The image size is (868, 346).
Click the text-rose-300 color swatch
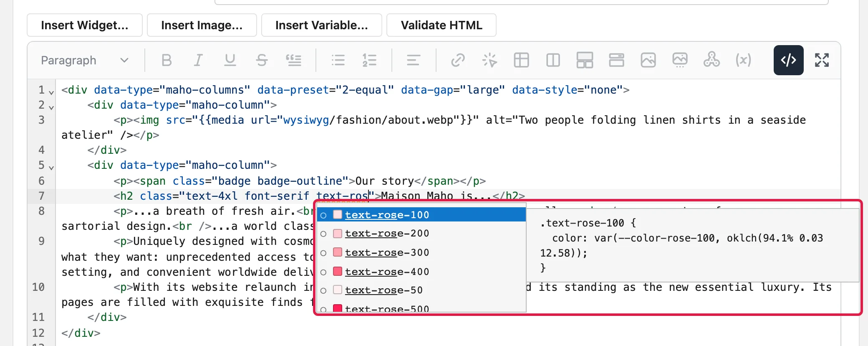338,252
